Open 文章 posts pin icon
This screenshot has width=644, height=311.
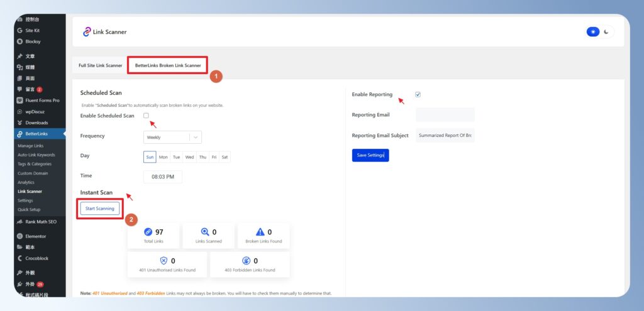pos(19,56)
